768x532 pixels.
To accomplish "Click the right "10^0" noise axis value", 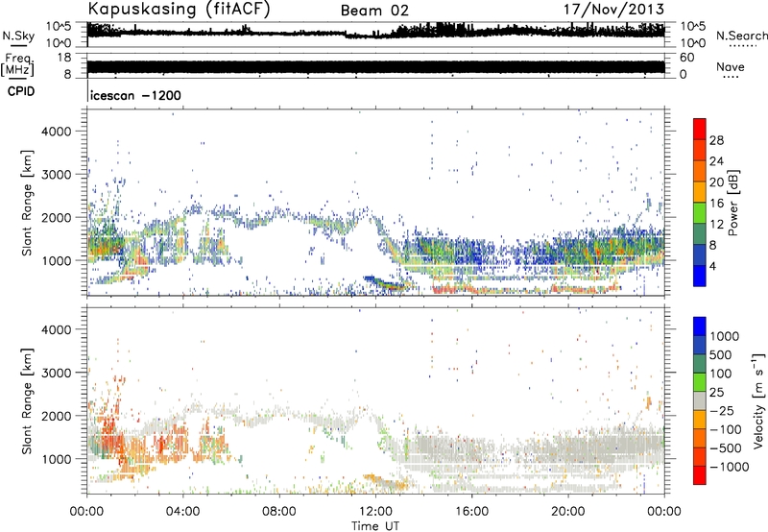I will tap(693, 43).
